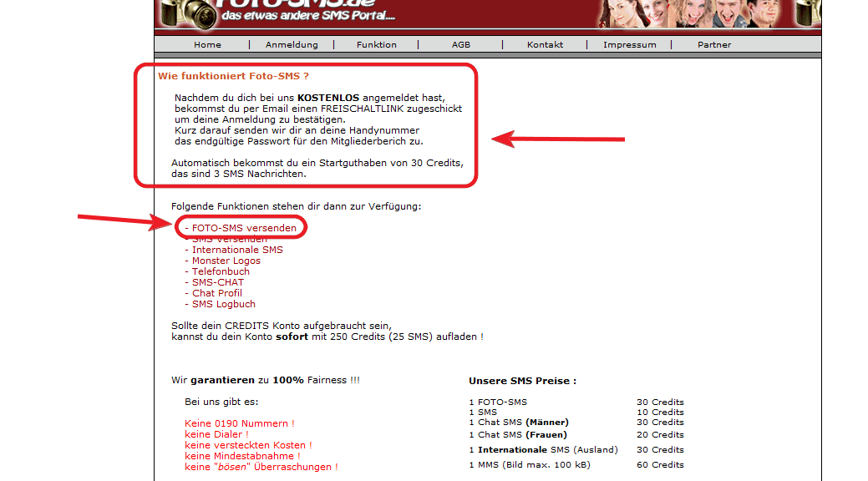Click the Telefonbuch link
Viewport: 868px width, 481px height.
point(221,271)
